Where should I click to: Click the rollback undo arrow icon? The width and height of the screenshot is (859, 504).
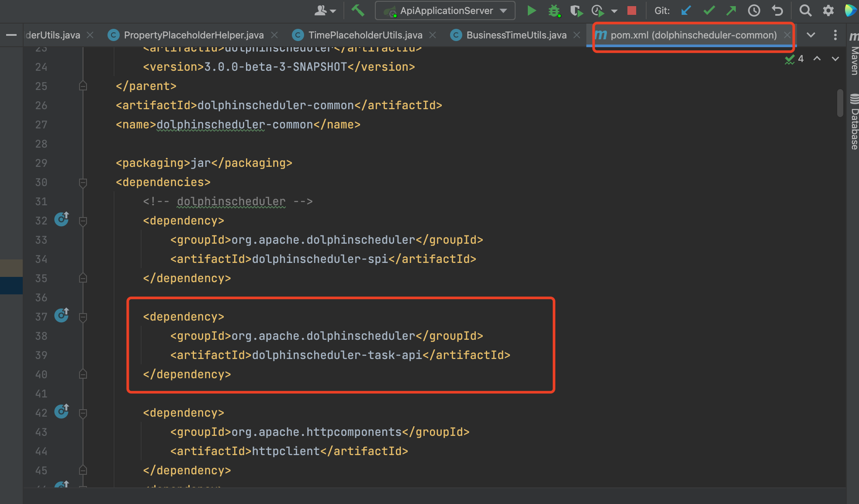tap(777, 10)
